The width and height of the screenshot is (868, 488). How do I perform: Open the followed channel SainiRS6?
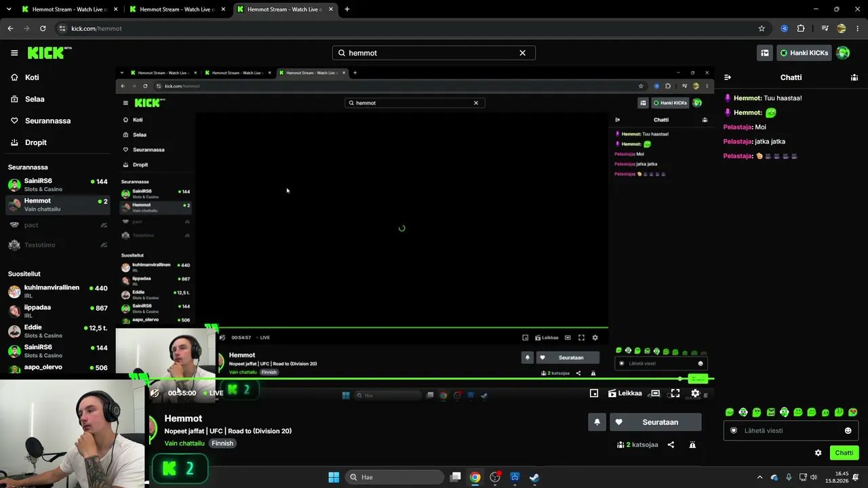(58, 185)
